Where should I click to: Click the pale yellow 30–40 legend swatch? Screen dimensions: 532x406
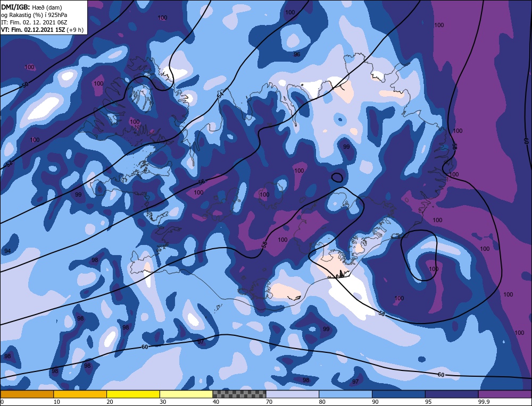[186, 394]
